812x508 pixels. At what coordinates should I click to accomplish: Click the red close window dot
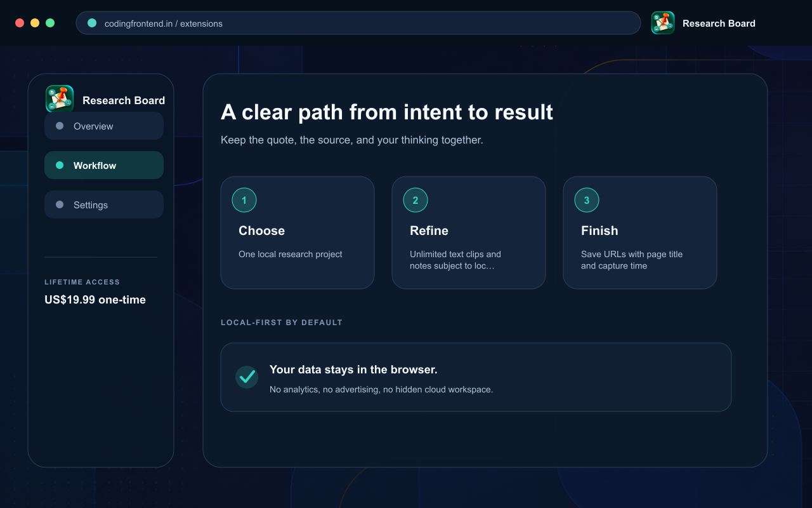(20, 23)
